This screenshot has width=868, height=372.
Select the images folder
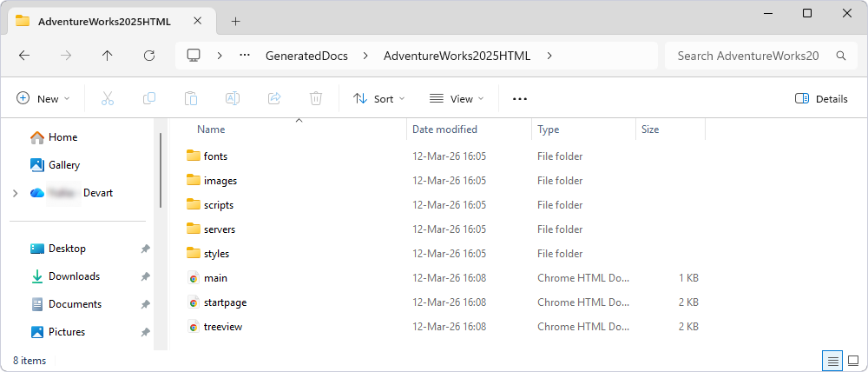pyautogui.click(x=212, y=181)
